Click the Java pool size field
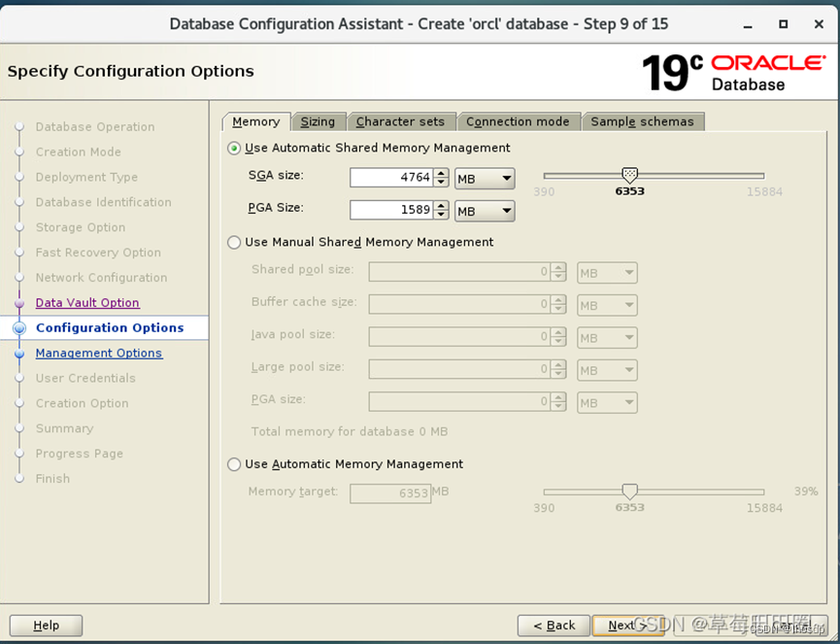Image resolution: width=840 pixels, height=644 pixels. click(x=459, y=337)
